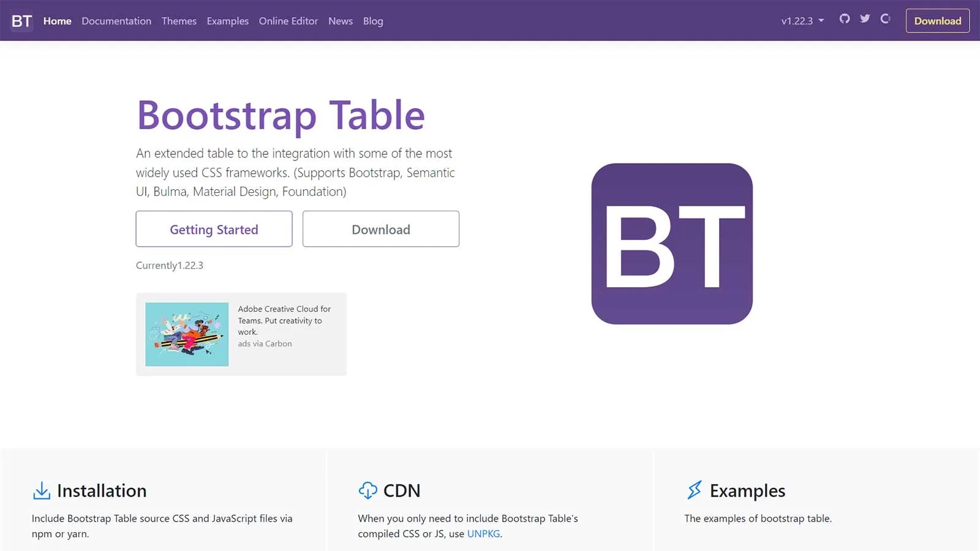This screenshot has width=980, height=551.
Task: Open the Online Editor nav item
Action: click(x=288, y=21)
